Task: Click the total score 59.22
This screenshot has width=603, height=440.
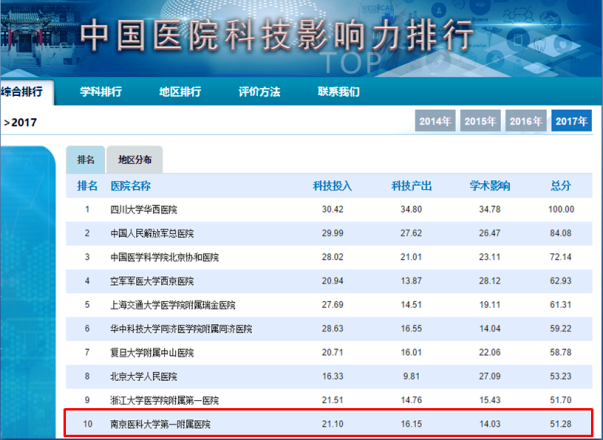Action: [x=561, y=329]
